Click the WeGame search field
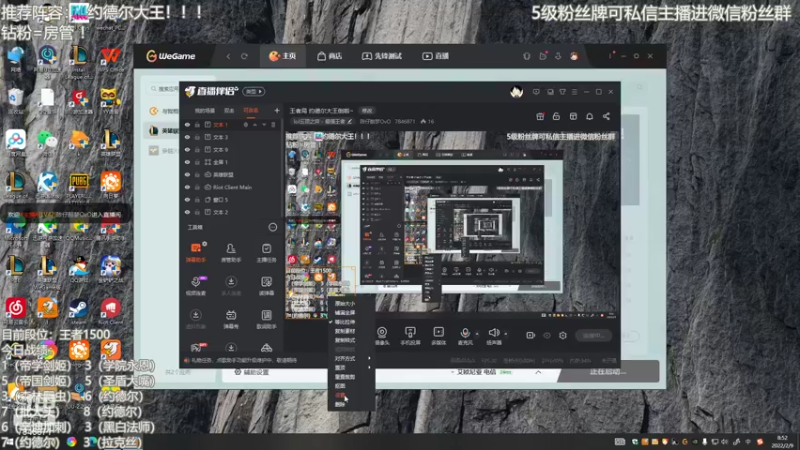This screenshot has width=800, height=450. [164, 89]
